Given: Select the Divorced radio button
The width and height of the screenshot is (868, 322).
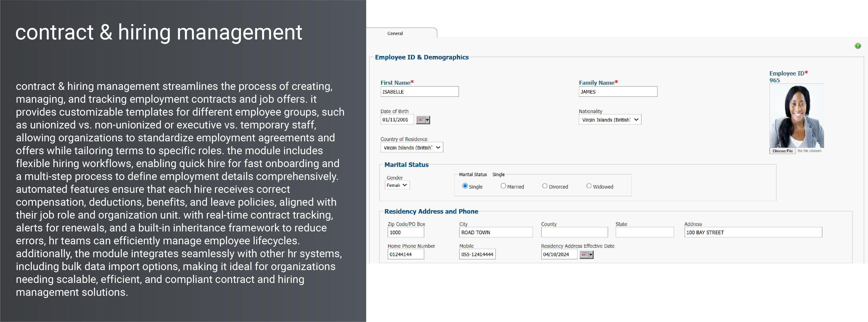Looking at the screenshot, I should point(544,186).
